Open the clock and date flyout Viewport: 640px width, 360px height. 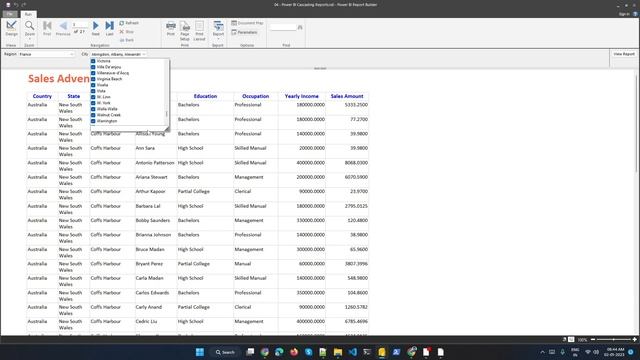615,352
